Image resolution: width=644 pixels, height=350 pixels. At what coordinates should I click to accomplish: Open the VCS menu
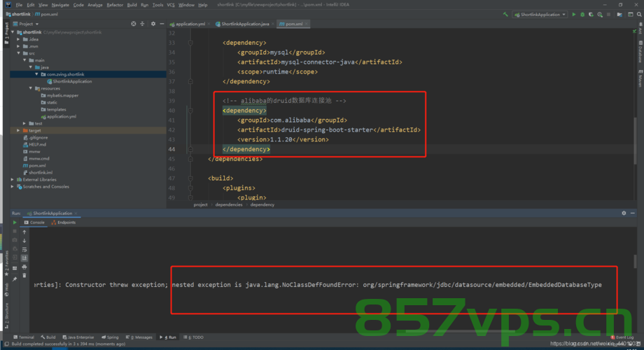coord(170,5)
